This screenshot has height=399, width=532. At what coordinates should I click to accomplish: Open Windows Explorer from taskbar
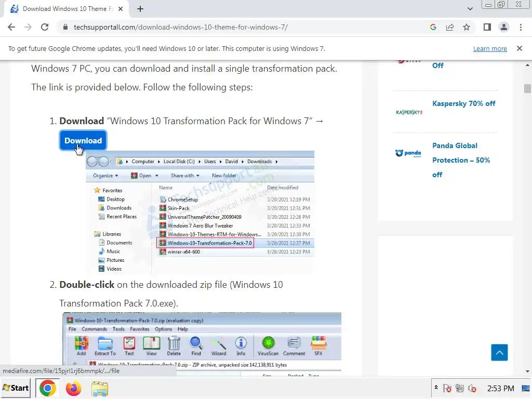point(99,389)
